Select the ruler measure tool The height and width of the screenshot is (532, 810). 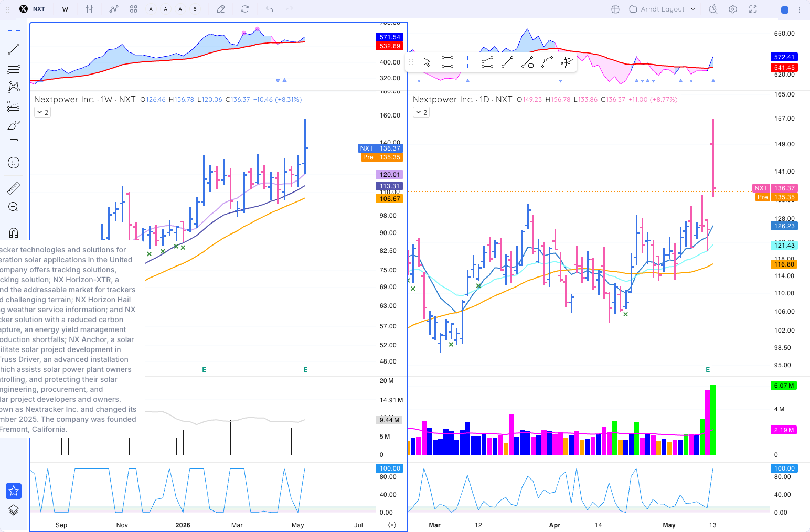(14, 188)
